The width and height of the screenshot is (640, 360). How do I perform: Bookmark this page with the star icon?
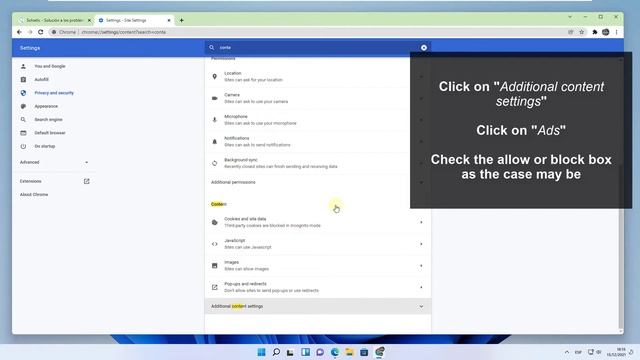(582, 32)
